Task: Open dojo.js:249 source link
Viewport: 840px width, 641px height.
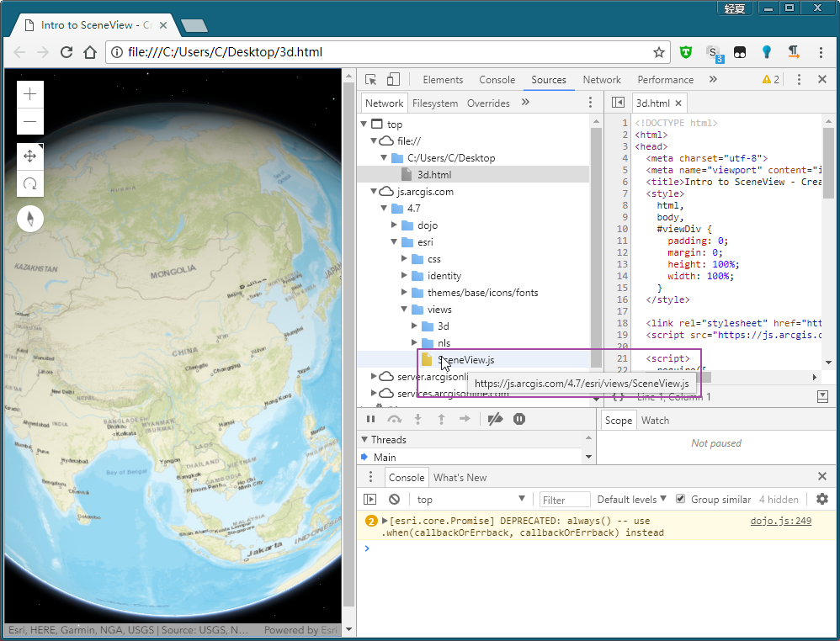Action: (780, 521)
